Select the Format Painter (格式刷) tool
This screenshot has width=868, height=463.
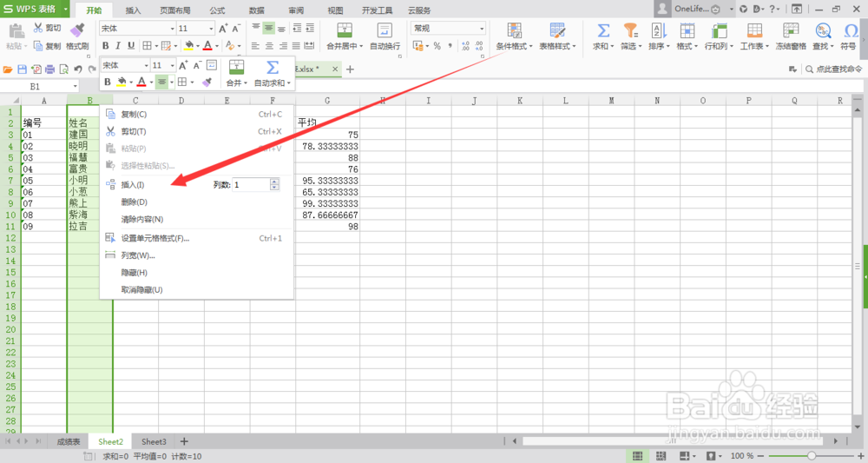(77, 36)
